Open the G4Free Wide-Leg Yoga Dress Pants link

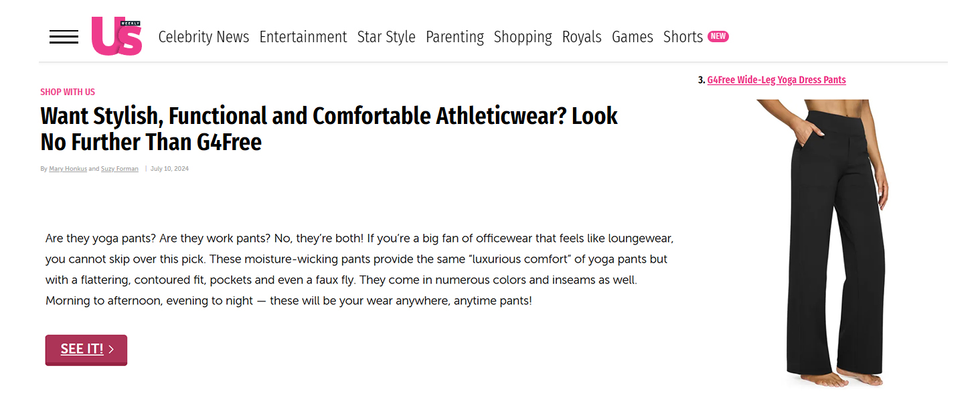776,80
